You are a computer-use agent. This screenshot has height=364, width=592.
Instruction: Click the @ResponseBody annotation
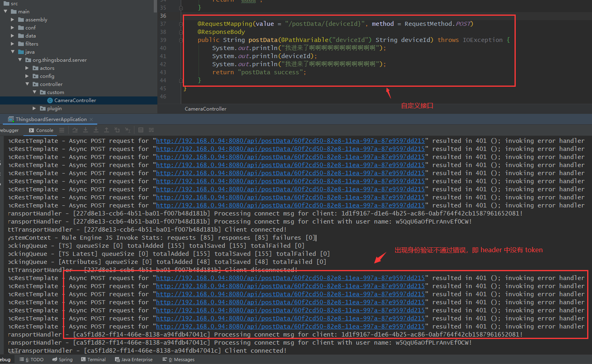click(x=221, y=32)
